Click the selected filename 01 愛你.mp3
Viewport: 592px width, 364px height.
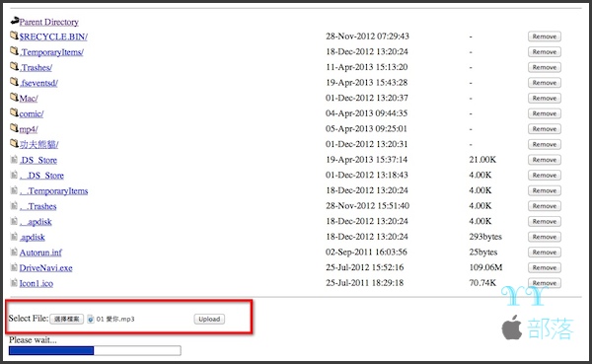[115, 319]
